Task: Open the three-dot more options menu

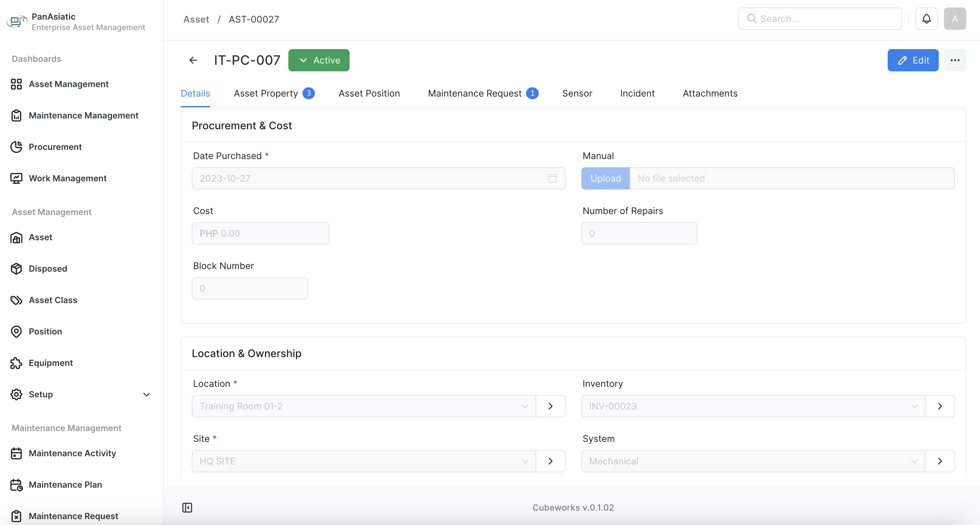Action: pyautogui.click(x=954, y=60)
